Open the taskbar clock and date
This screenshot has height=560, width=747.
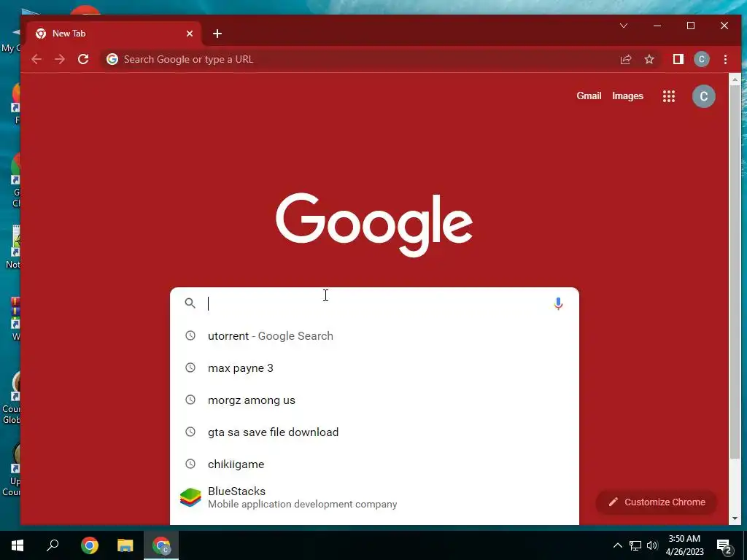point(684,545)
